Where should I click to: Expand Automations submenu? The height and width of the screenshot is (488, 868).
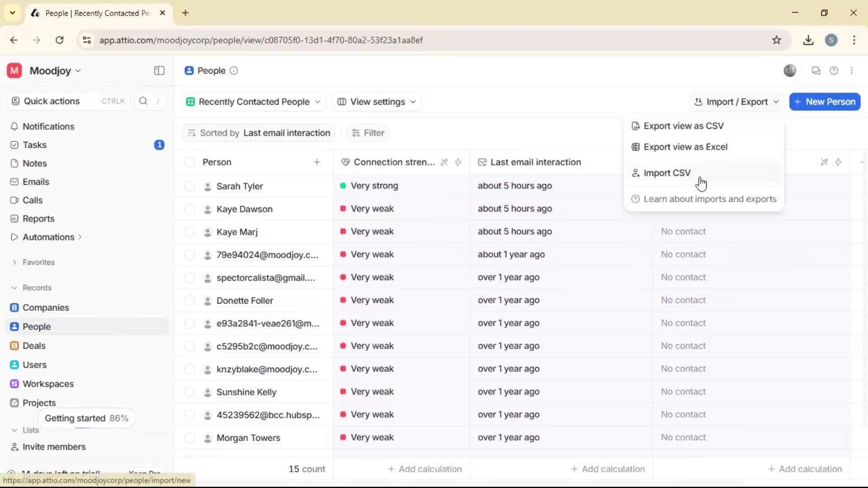[x=80, y=237]
